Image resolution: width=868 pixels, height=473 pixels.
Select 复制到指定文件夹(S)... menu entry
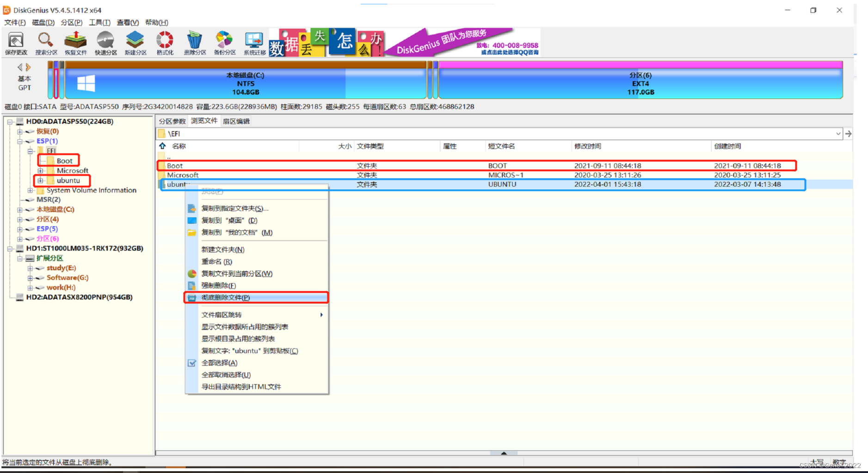pyautogui.click(x=256, y=209)
